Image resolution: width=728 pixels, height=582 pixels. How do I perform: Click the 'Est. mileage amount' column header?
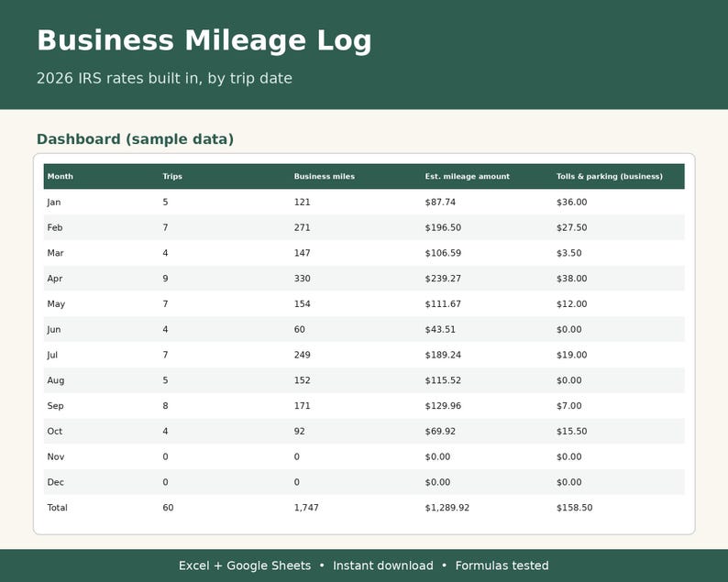(467, 176)
